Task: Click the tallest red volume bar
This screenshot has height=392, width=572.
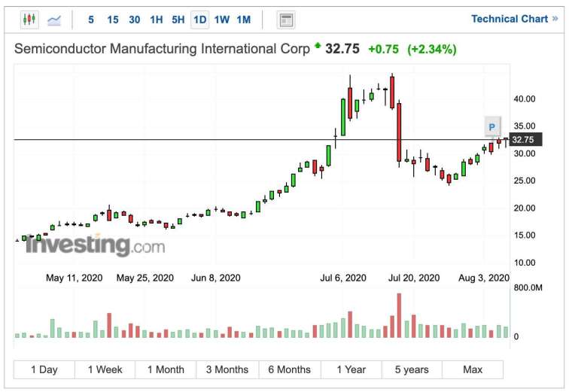Action: (399, 315)
